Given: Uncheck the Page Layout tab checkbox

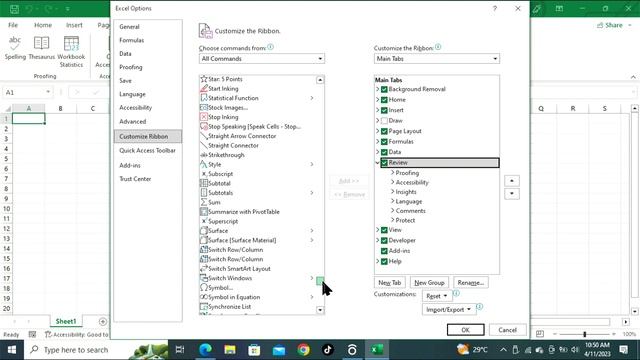Looking at the screenshot, I should tap(384, 131).
